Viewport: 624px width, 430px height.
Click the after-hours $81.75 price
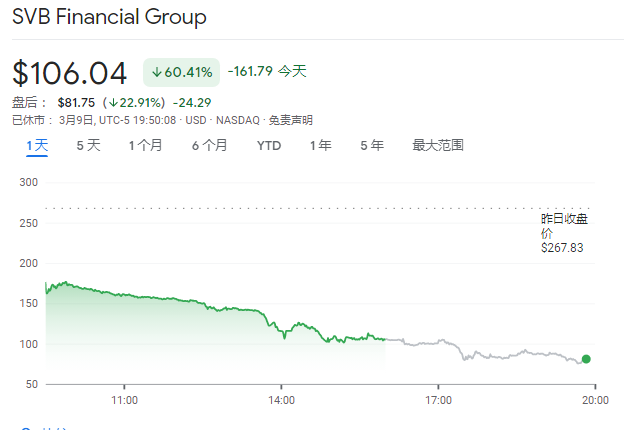(76, 102)
